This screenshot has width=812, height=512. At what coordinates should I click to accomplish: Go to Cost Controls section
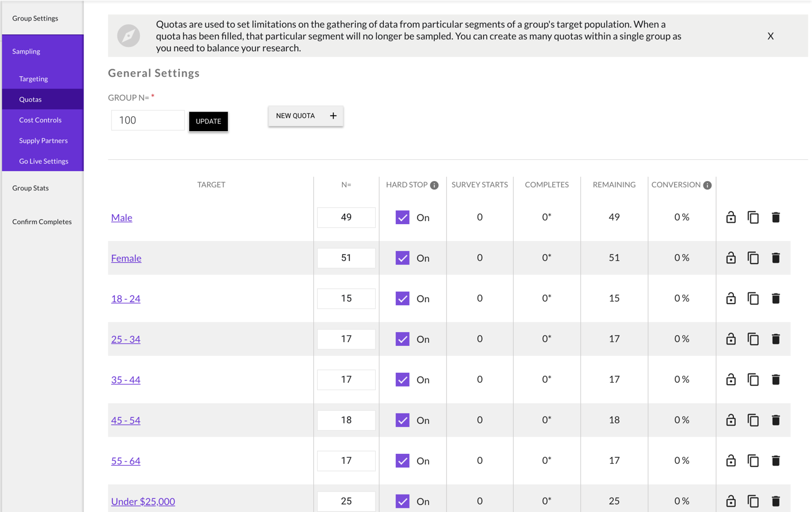[x=41, y=120]
